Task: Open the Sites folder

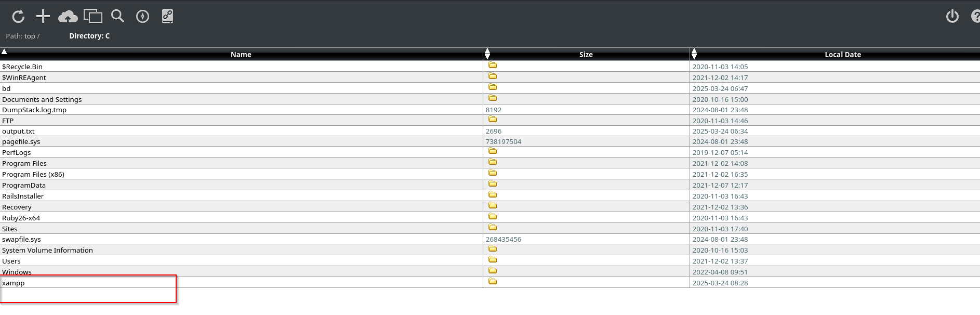Action: pos(9,229)
